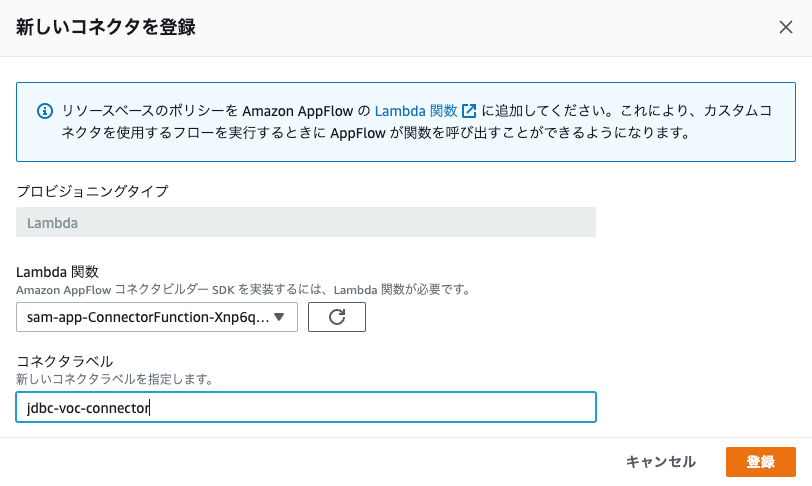Expand the sam-app-ConnectorFunction dropdown arrow
The image size is (812, 486).
pyautogui.click(x=279, y=317)
